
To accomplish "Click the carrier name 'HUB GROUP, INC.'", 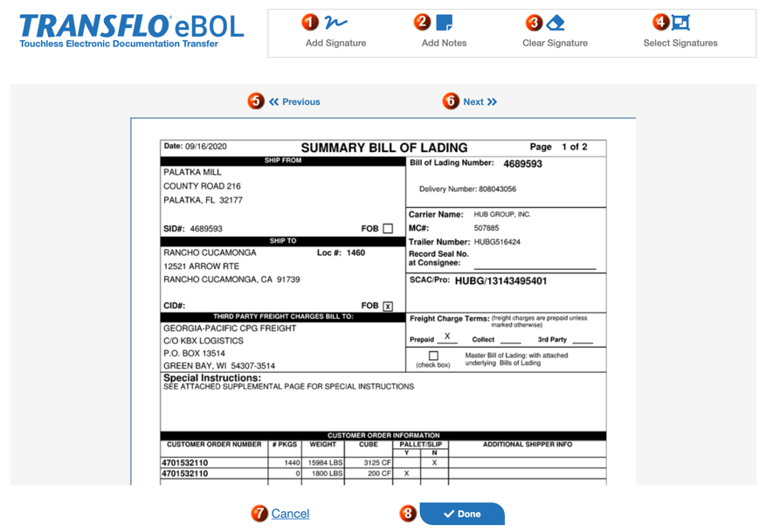I will (502, 215).
